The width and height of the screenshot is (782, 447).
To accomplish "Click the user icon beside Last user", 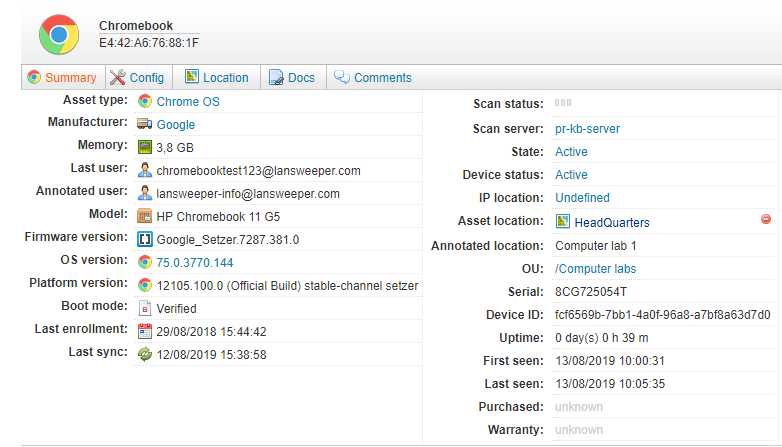I will click(145, 170).
